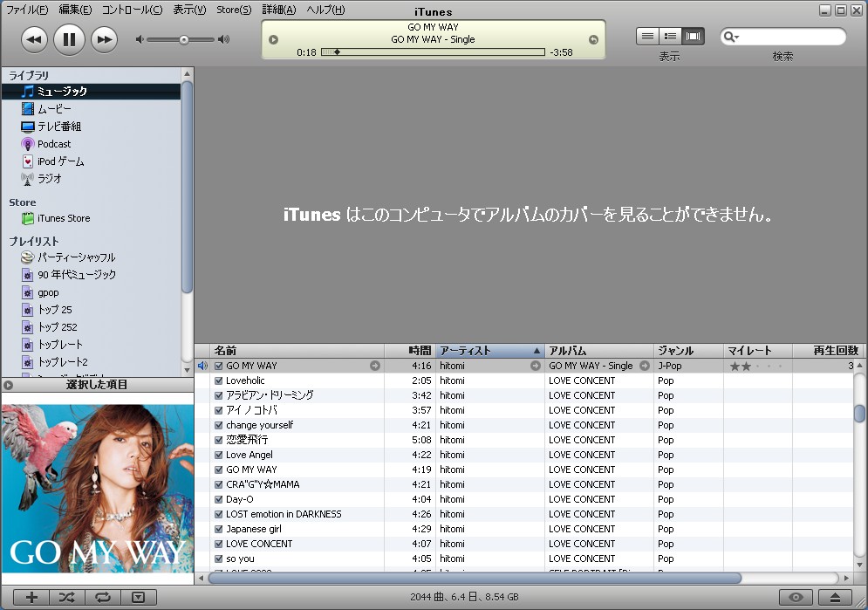Click the left play arrow in the now-playing display
This screenshot has width=868, height=610.
pyautogui.click(x=273, y=40)
